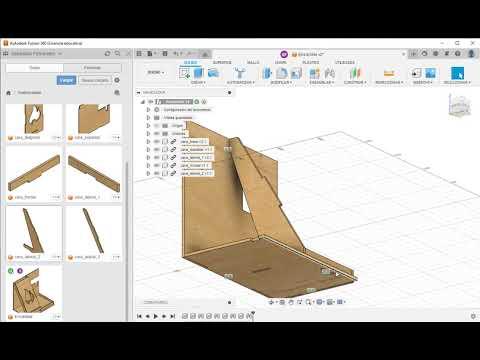This screenshot has width=480, height=360.
Task: Click the blue Cargar upload button
Action: (x=66, y=80)
